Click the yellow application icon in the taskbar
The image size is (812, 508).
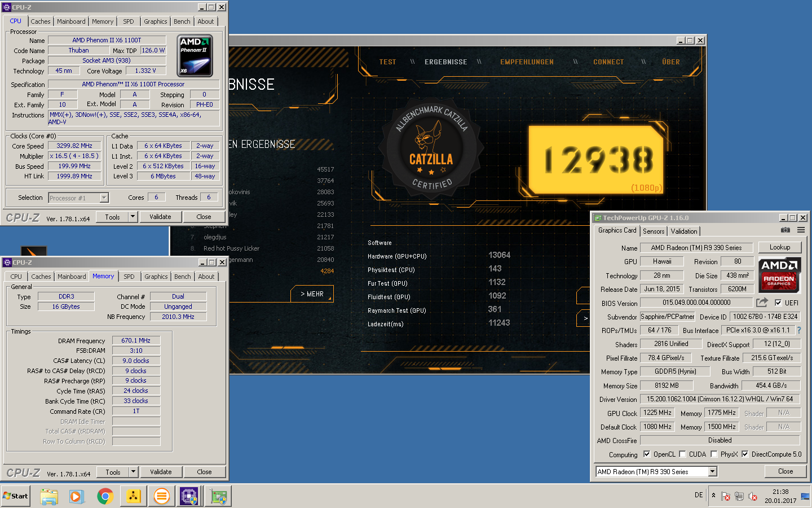pos(133,497)
